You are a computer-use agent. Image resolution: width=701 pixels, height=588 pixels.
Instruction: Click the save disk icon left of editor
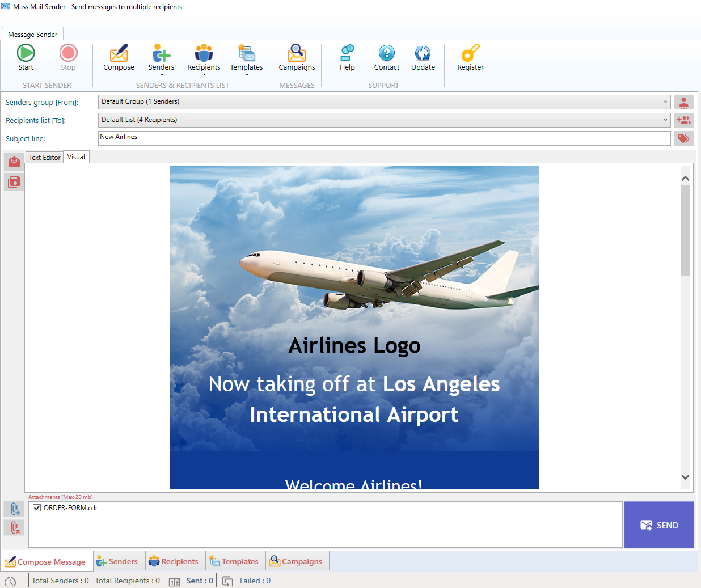click(x=14, y=182)
